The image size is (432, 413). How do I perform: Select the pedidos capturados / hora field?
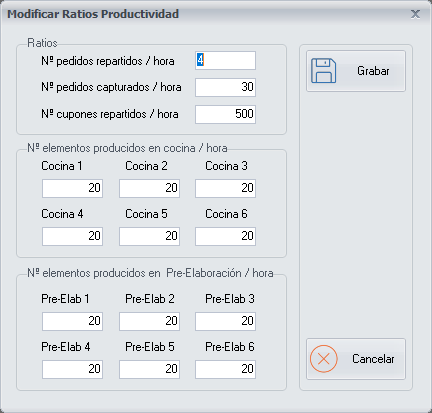click(x=225, y=87)
